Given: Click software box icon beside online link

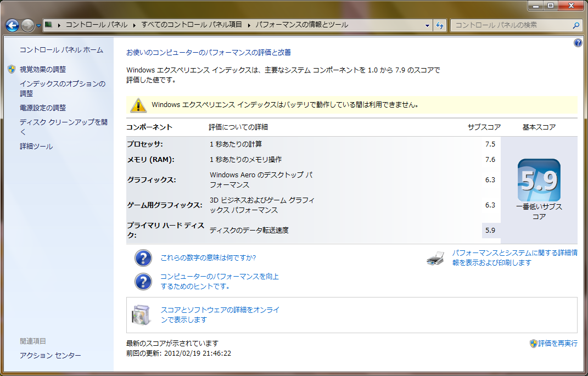Looking at the screenshot, I should coord(142,315).
